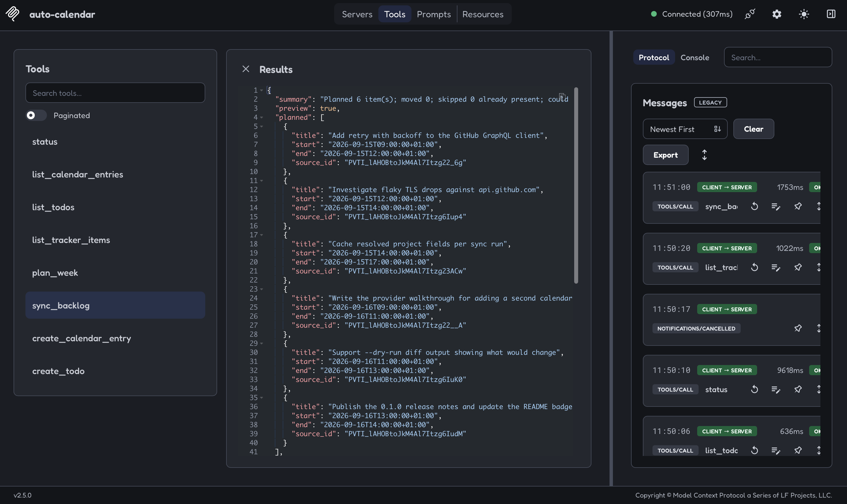Screen dimensions: 847x504
Task: Toggle light theme sun icon
Action: coord(804,14)
